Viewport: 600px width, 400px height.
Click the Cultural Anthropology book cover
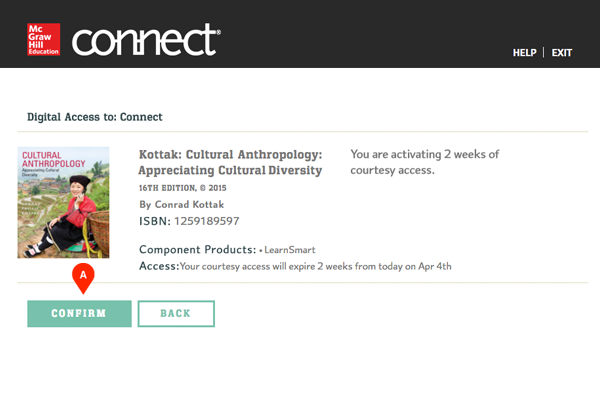pyautogui.click(x=63, y=202)
